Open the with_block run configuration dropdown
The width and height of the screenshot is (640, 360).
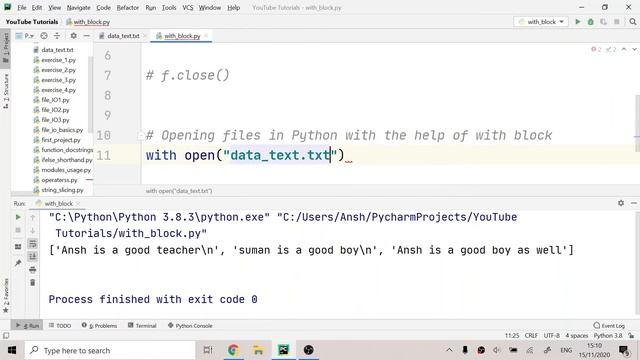[541, 22]
